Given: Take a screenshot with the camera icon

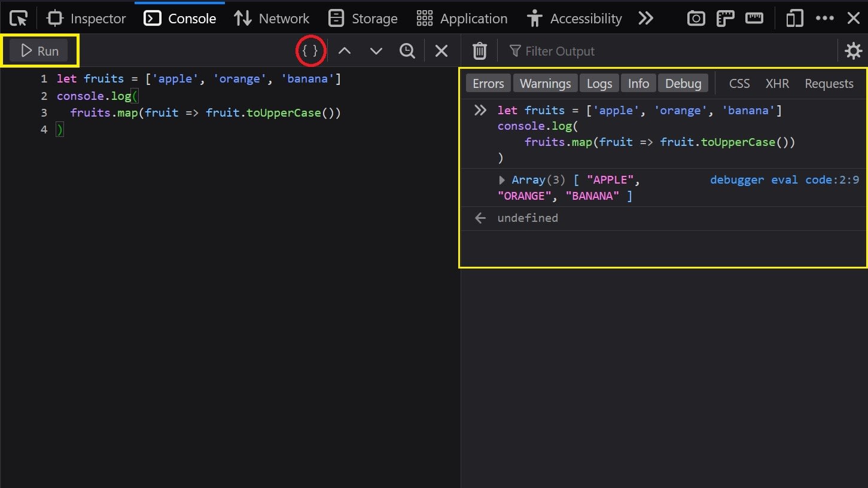Looking at the screenshot, I should point(696,18).
